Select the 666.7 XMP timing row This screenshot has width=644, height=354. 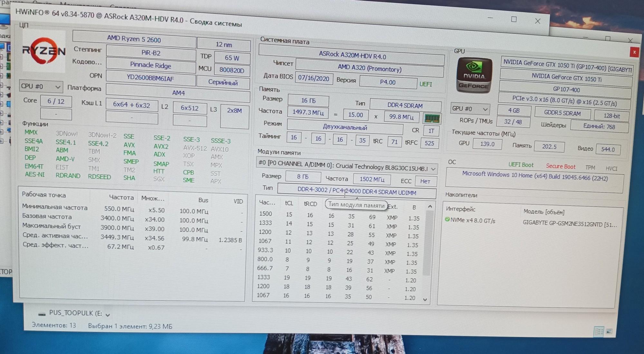(x=337, y=270)
